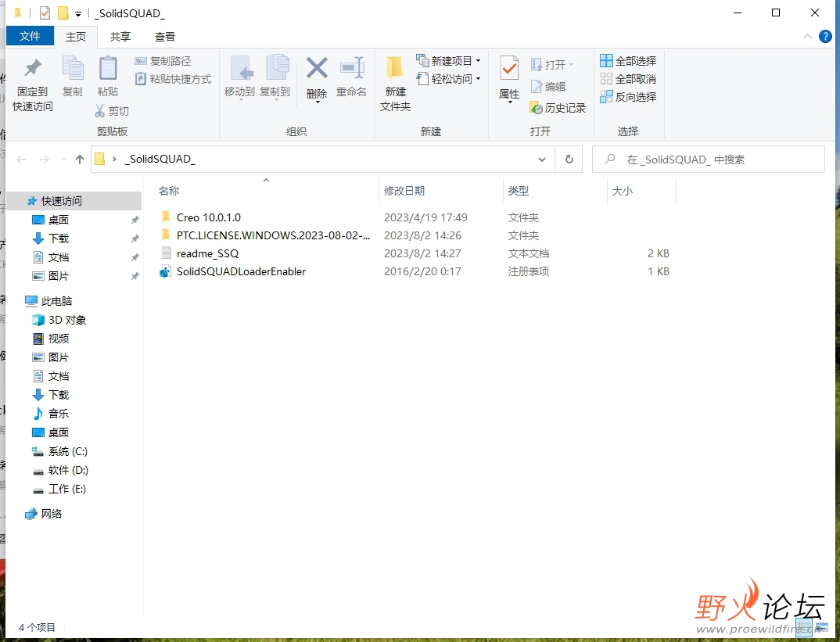Click the Quick Access Toolbar properties checkmark icon
Image resolution: width=840 pixels, height=642 pixels.
click(x=45, y=13)
